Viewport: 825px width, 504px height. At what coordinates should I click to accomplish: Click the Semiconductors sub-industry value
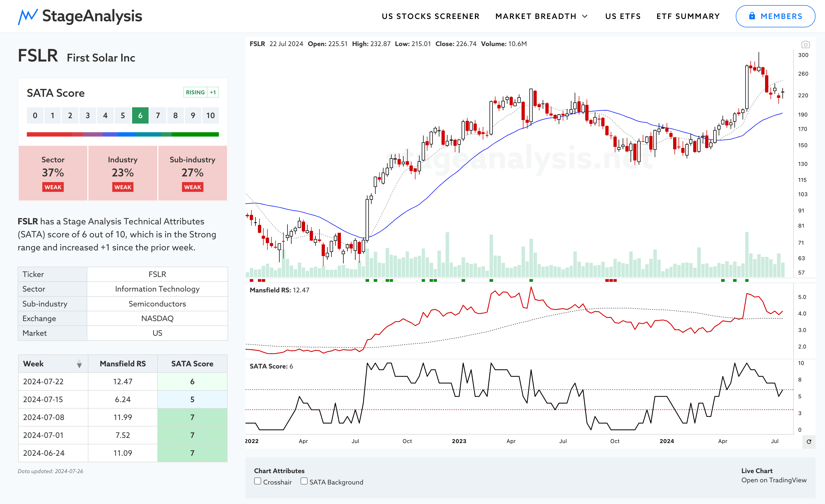click(157, 304)
